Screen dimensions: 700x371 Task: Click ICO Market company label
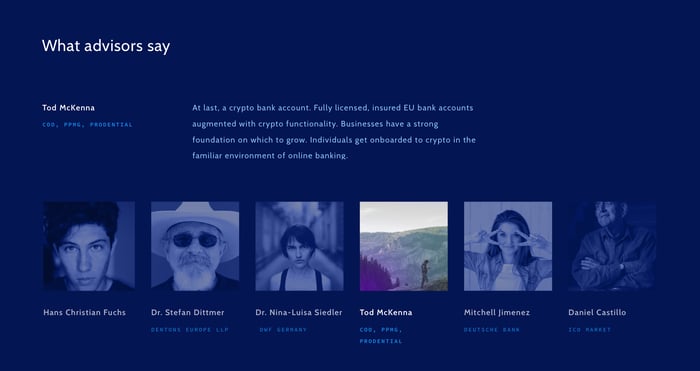point(589,330)
